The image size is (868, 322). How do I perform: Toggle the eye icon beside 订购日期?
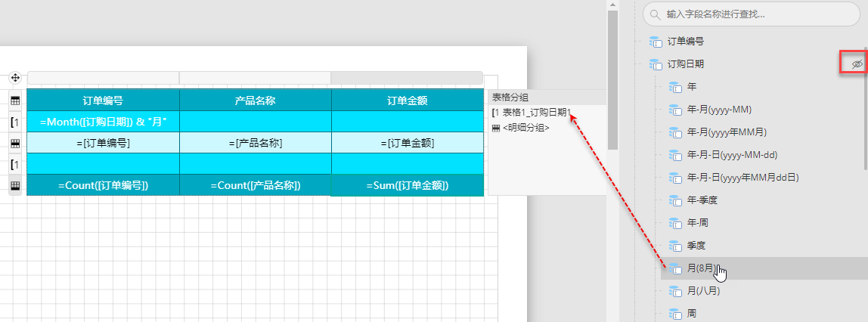857,65
